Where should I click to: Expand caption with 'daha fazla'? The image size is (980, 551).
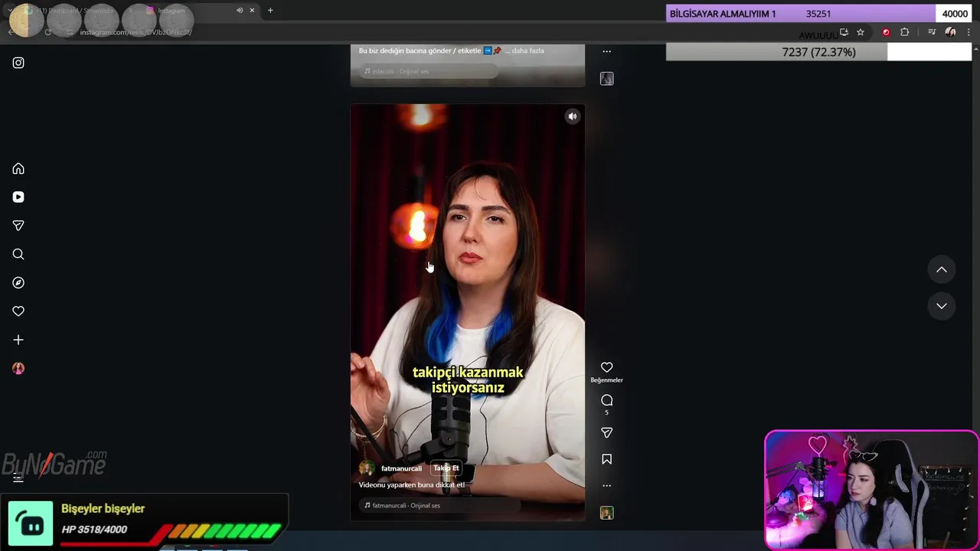(x=528, y=51)
